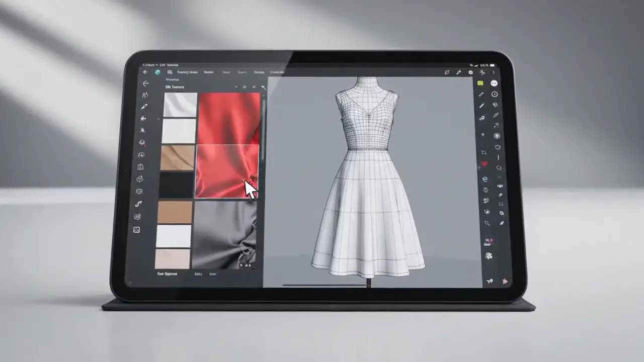Select the pencil tool in the right toolbar
Viewport: 644px width, 362px height.
click(x=481, y=94)
